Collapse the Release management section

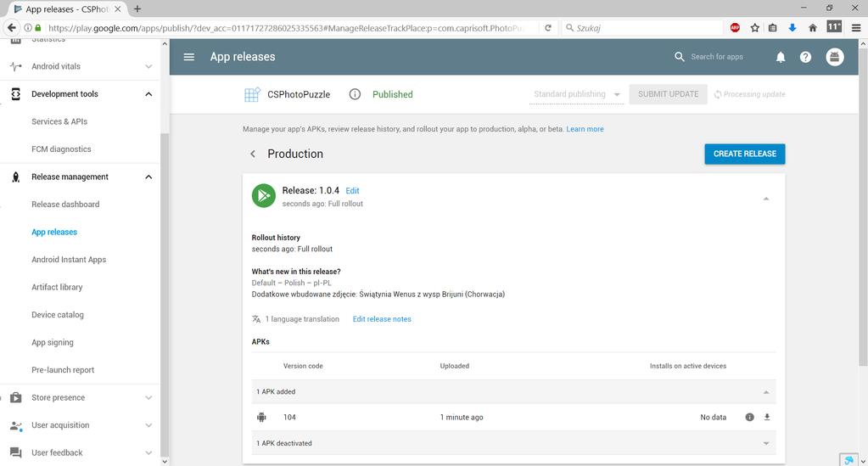148,177
